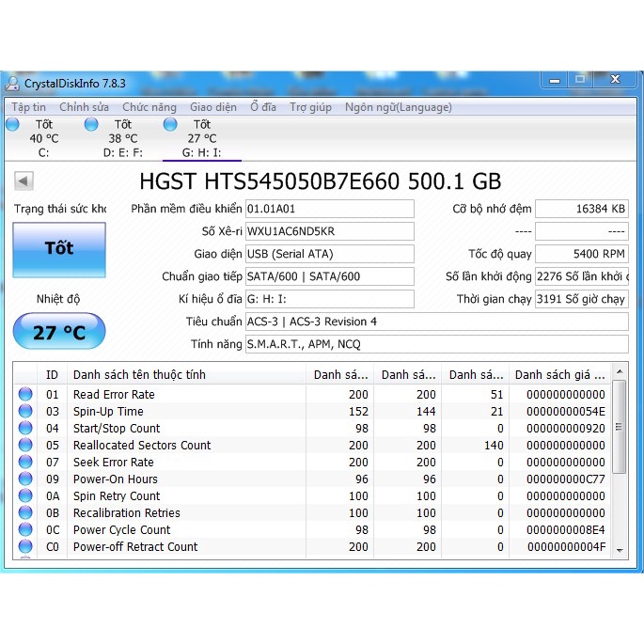
Task: Click status orb for Seek Error Rate
Action: [x=25, y=462]
